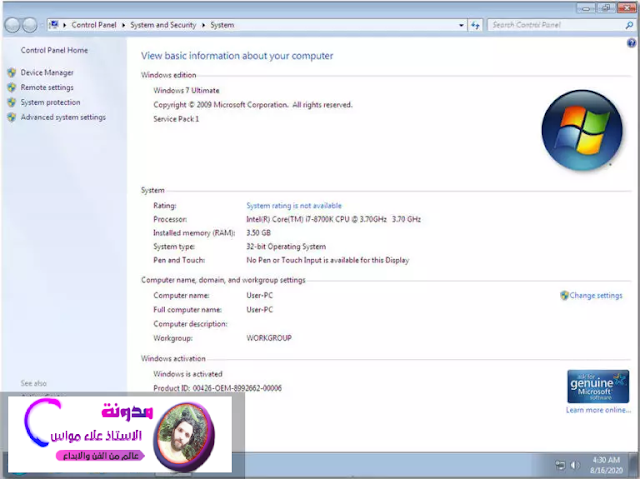Viewport: 640px width, 479px height.
Task: Minimize the System window
Action: (x=586, y=8)
